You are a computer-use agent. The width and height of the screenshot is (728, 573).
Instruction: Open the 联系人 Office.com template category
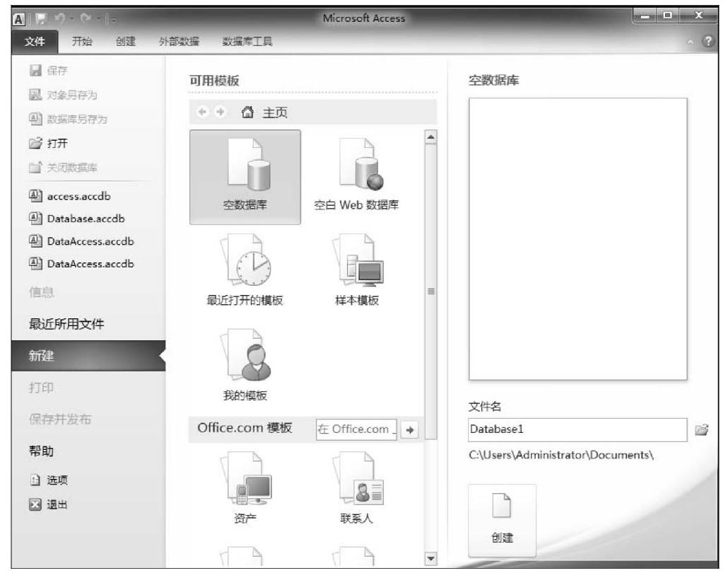click(356, 488)
